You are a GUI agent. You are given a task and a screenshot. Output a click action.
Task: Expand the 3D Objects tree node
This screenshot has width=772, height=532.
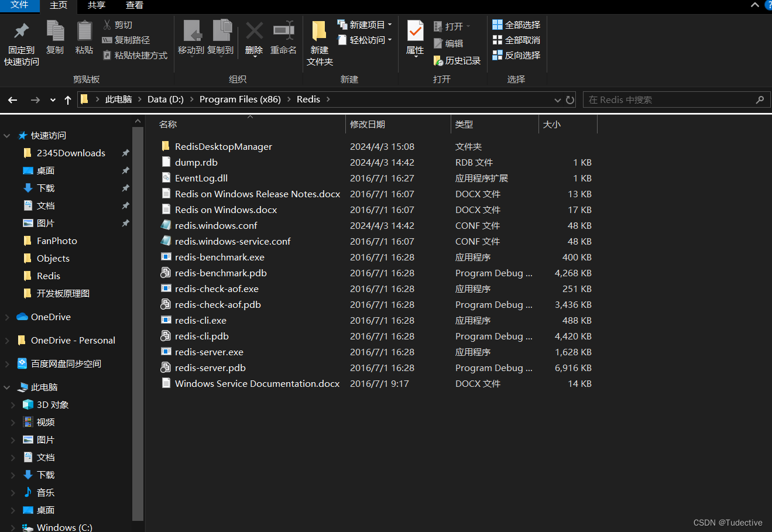pos(13,405)
